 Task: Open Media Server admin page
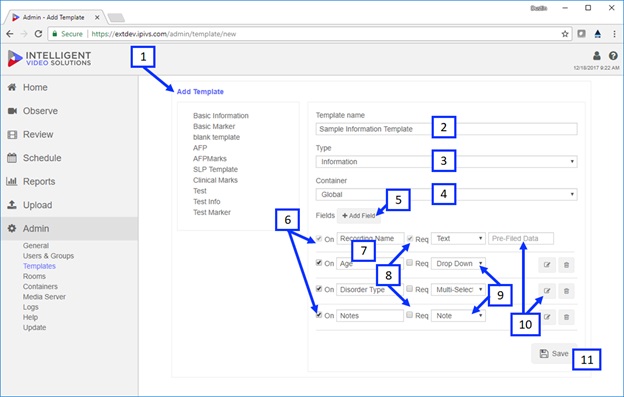44,297
